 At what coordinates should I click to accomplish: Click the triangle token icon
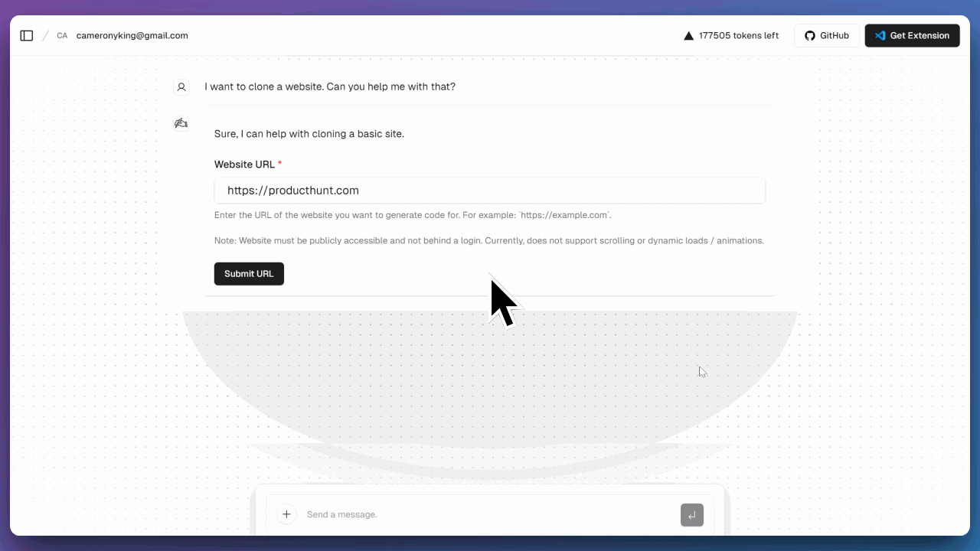click(x=688, y=36)
